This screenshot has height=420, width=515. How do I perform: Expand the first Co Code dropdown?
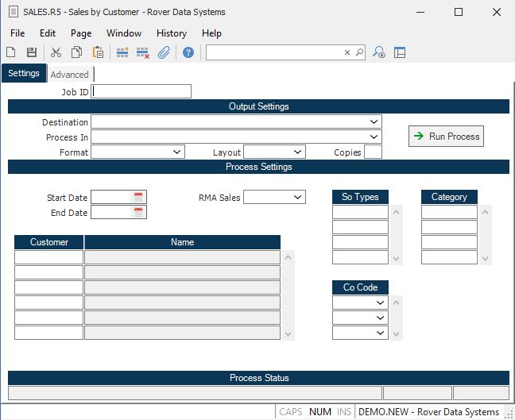(x=381, y=302)
